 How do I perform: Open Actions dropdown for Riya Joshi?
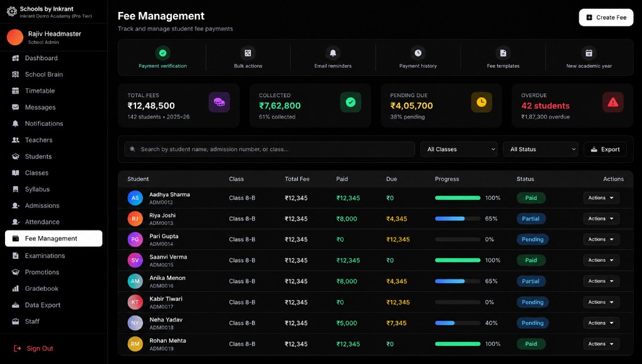coord(601,219)
